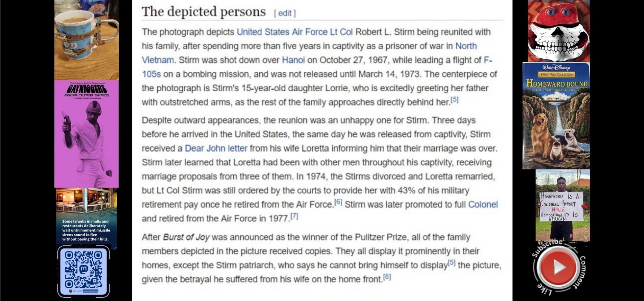Jump to citation 6 after Air Force
This screenshot has width=644, height=301.
[x=338, y=202]
